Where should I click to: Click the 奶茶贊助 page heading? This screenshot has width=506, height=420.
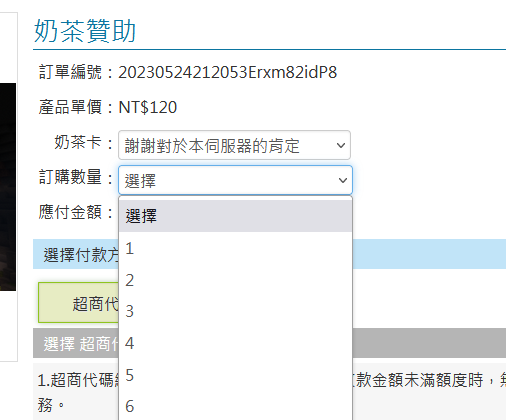click(85, 31)
